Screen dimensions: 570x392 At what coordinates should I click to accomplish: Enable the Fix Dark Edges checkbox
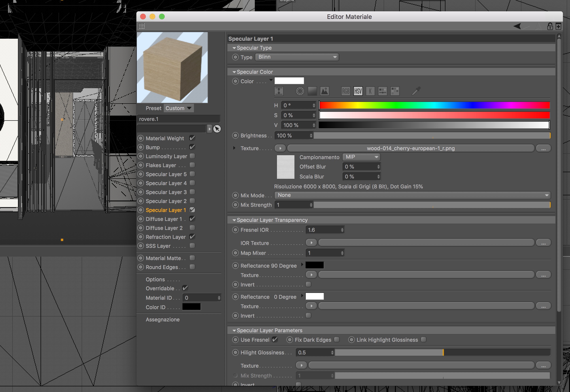pos(337,339)
